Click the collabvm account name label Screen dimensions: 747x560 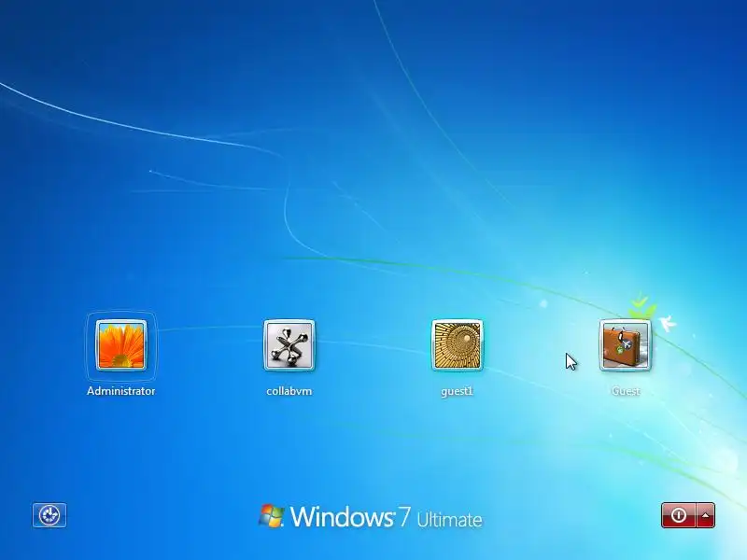pyautogui.click(x=289, y=391)
